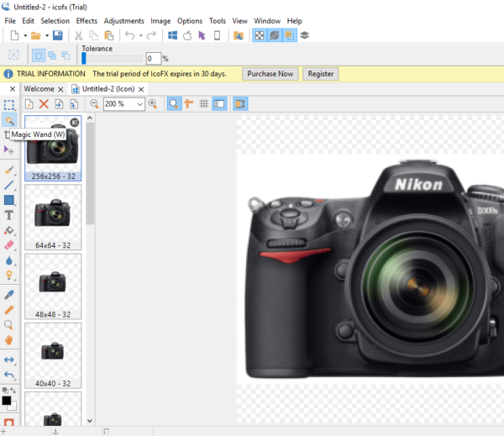The image size is (504, 436).
Task: Toggle the diagonal hatch display button
Action: click(275, 35)
